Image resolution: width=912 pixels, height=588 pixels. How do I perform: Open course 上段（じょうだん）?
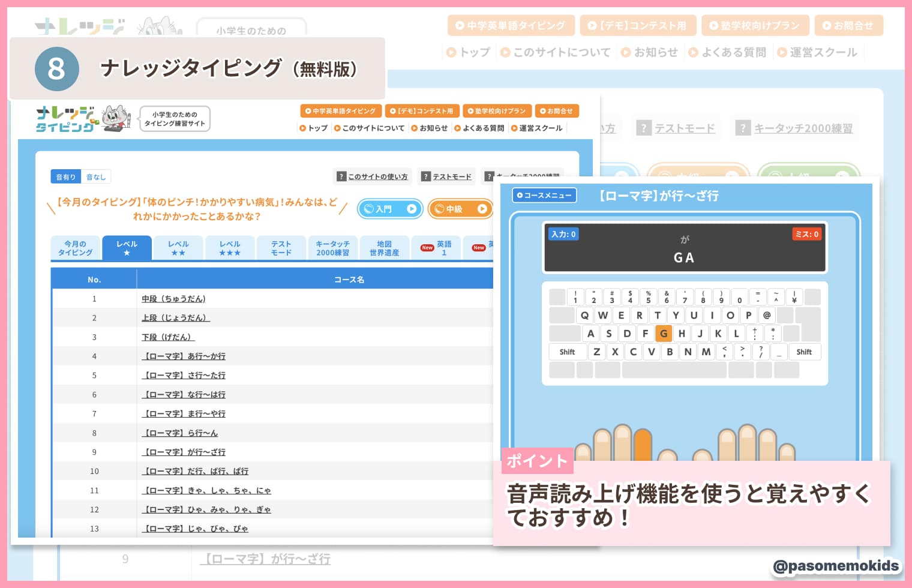(176, 318)
